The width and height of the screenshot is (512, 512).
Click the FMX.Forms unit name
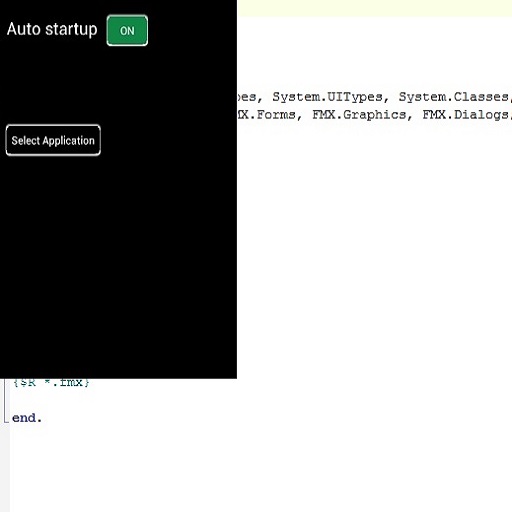click(x=266, y=115)
